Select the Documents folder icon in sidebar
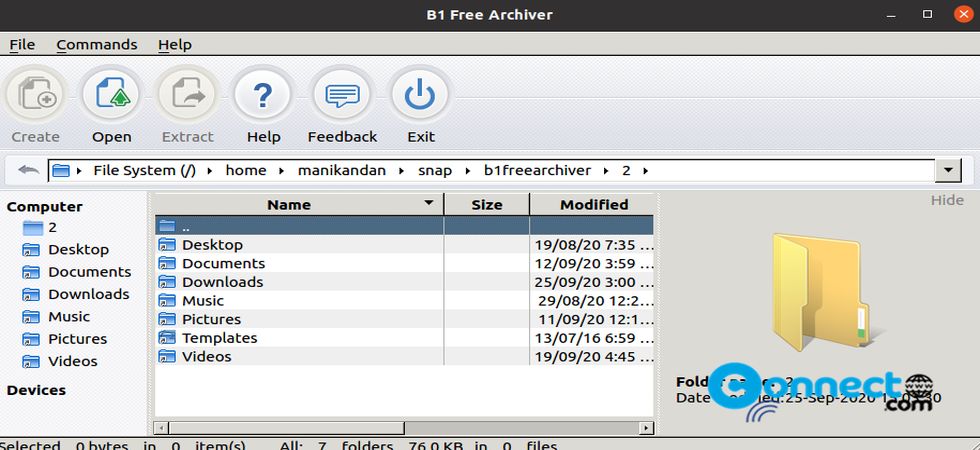 pyautogui.click(x=31, y=272)
